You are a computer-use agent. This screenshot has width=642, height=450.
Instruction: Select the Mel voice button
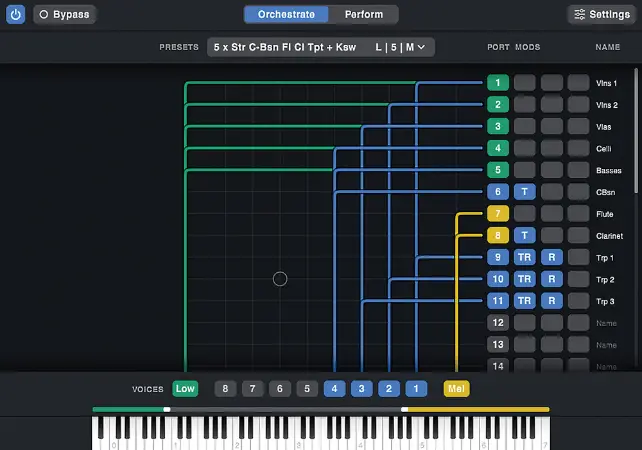point(456,388)
